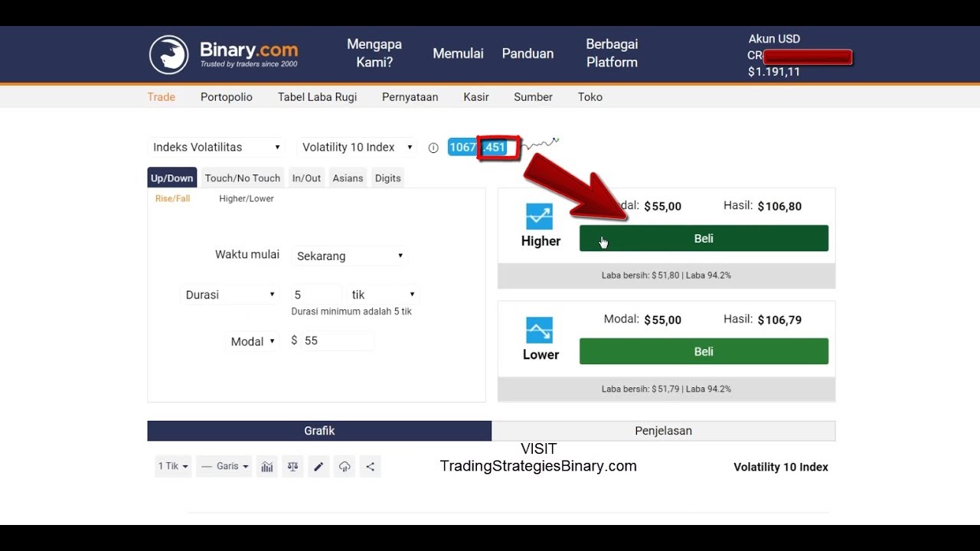This screenshot has height=551, width=980.
Task: Open the comparison scales icon
Action: [292, 467]
